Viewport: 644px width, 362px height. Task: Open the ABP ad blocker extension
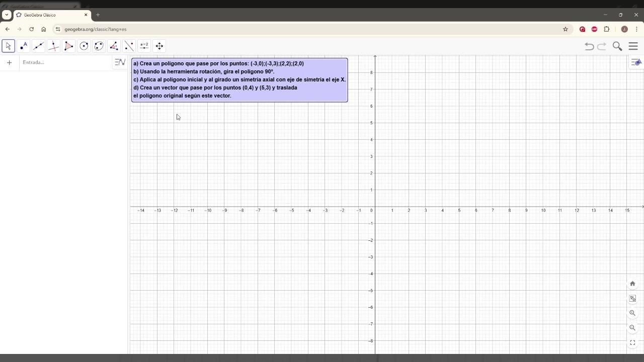594,29
